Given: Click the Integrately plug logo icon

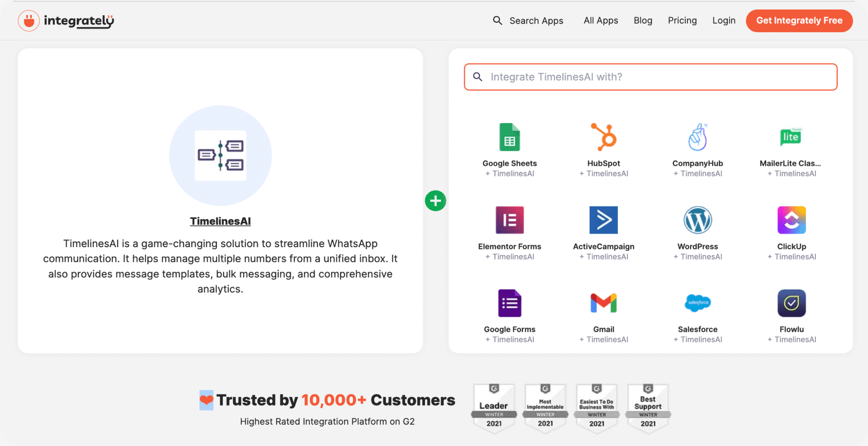Looking at the screenshot, I should click(29, 21).
